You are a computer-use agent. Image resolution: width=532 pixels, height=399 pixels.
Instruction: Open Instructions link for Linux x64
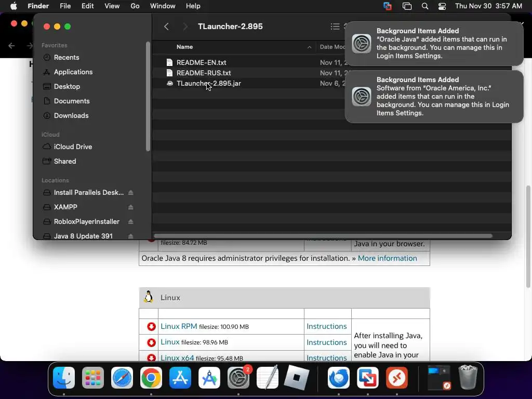click(326, 357)
